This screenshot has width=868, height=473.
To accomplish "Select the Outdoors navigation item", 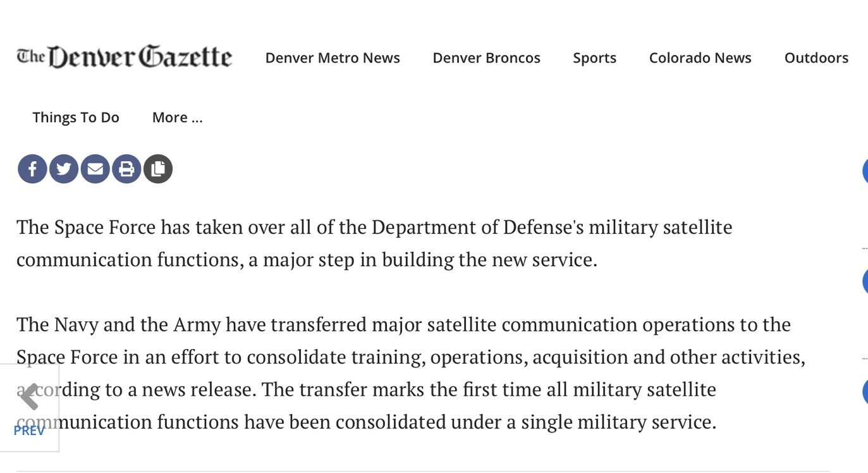I will pyautogui.click(x=816, y=58).
